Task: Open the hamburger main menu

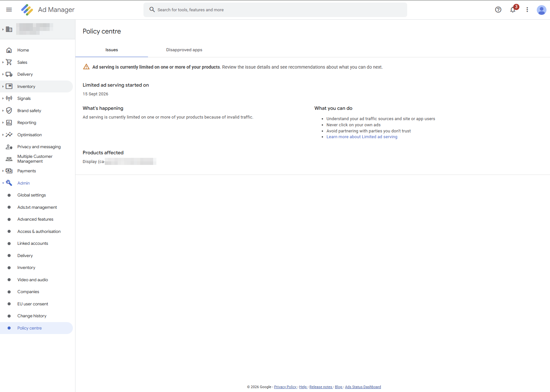Action: (9, 10)
